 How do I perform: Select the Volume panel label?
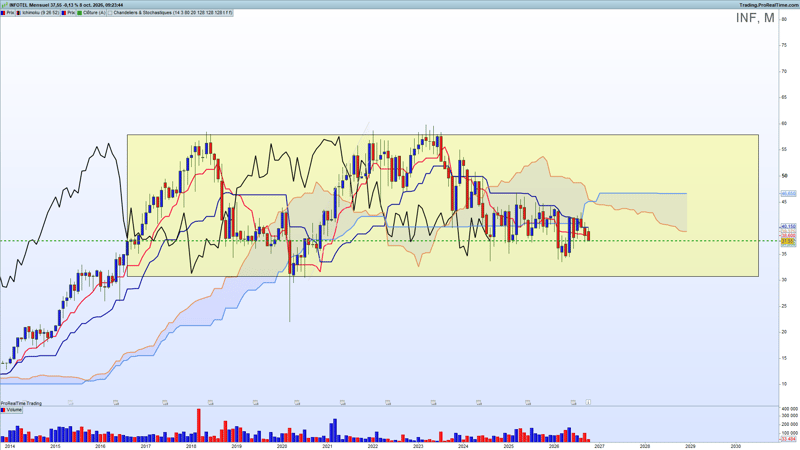(x=12, y=410)
